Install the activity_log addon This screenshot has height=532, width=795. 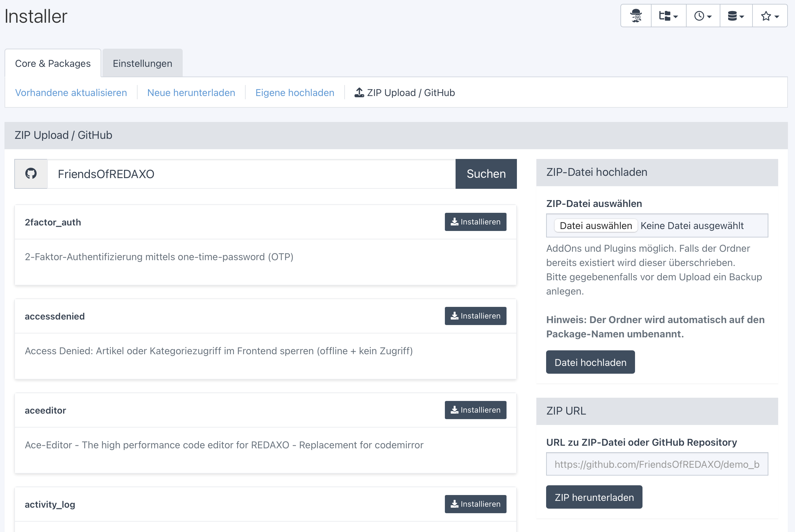[x=475, y=504]
